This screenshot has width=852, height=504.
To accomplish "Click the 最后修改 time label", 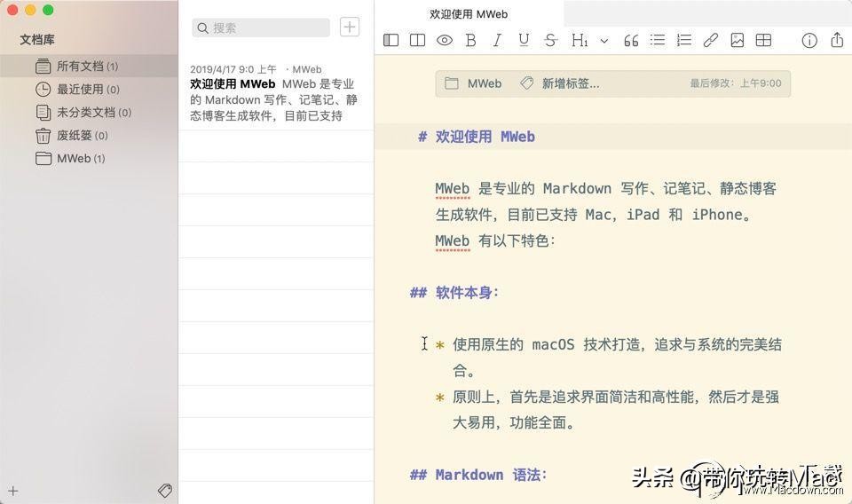I will click(x=736, y=83).
